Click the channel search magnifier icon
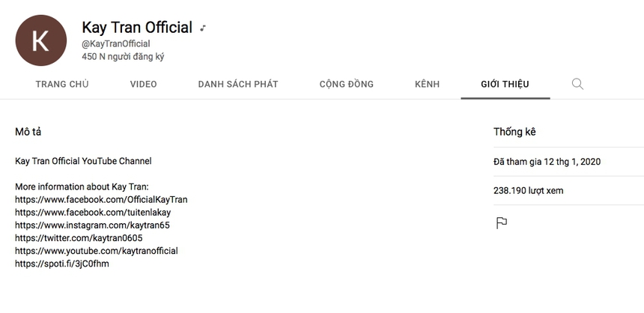 [577, 84]
